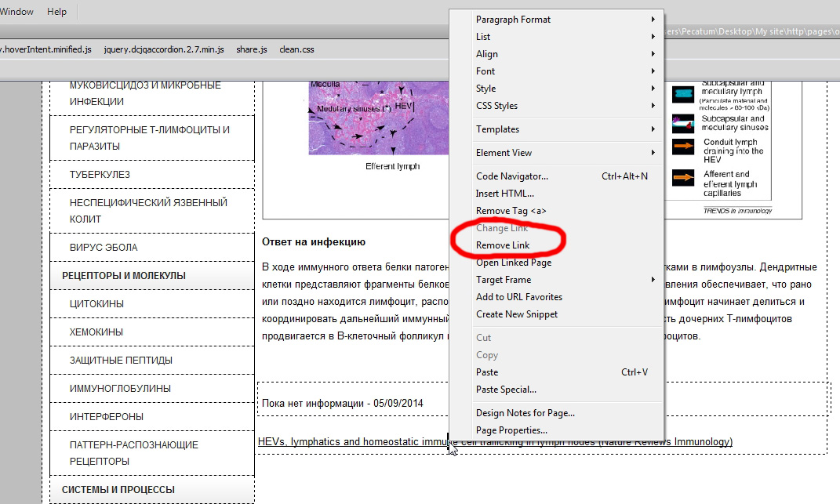Click Remove Link in context menu
The height and width of the screenshot is (504, 840).
click(x=503, y=245)
